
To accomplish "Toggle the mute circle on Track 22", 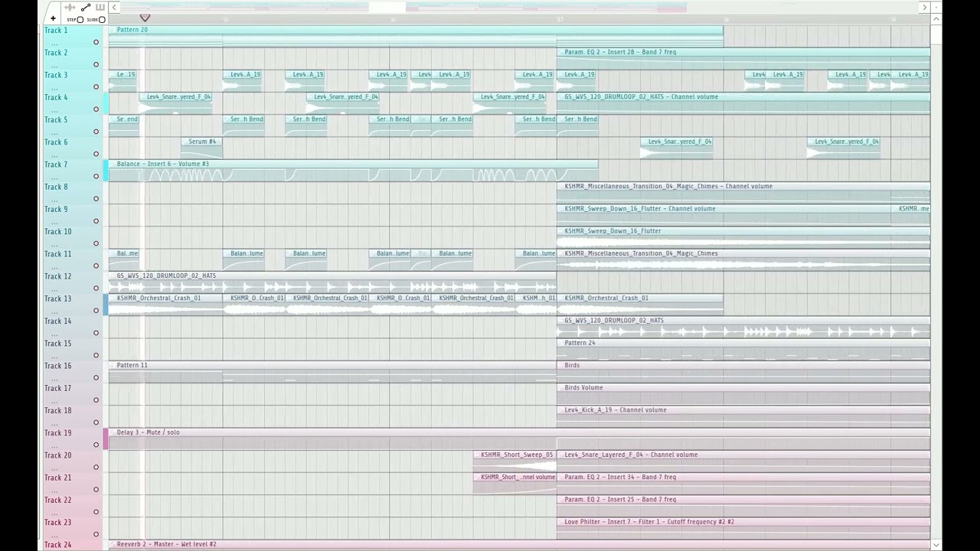I will 96,511.
